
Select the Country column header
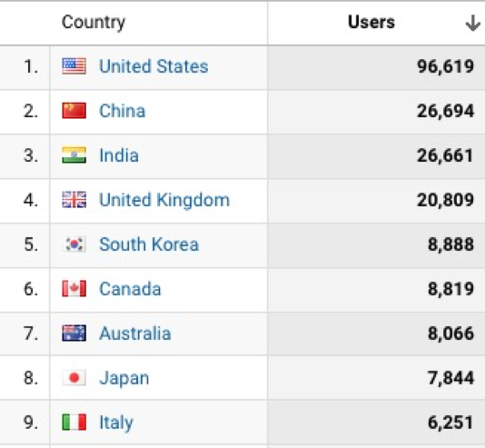(x=94, y=23)
